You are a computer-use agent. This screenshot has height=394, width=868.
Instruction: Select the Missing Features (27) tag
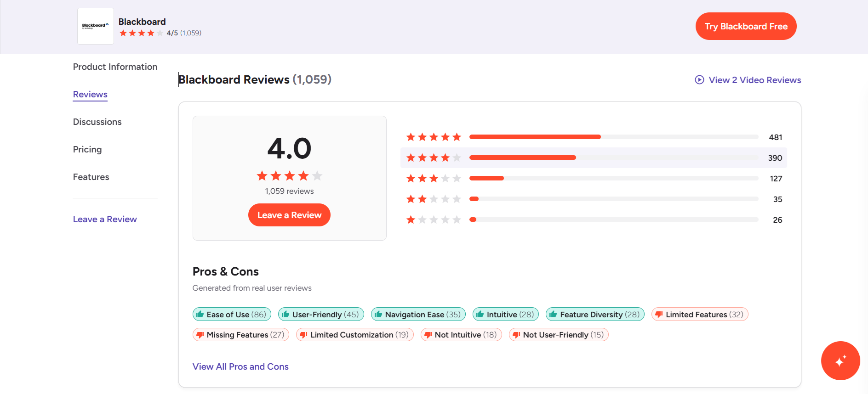pos(241,334)
